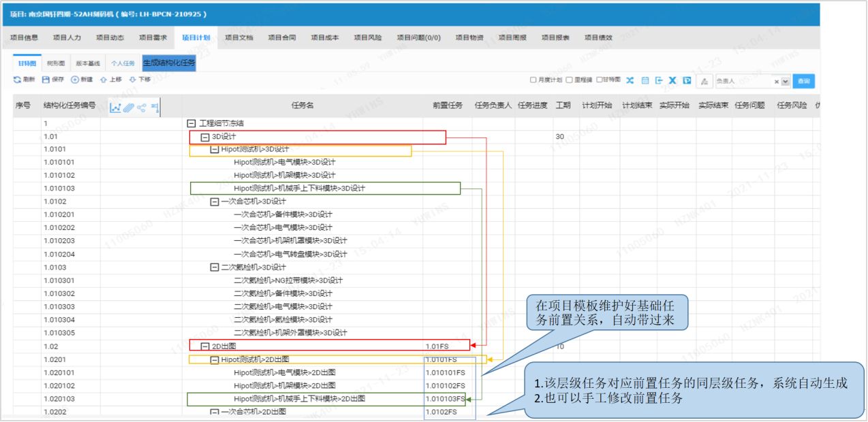Click the 生成结构化任务 button

click(169, 63)
